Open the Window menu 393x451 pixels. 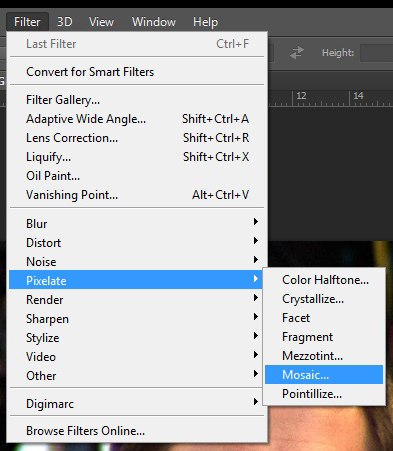(154, 22)
